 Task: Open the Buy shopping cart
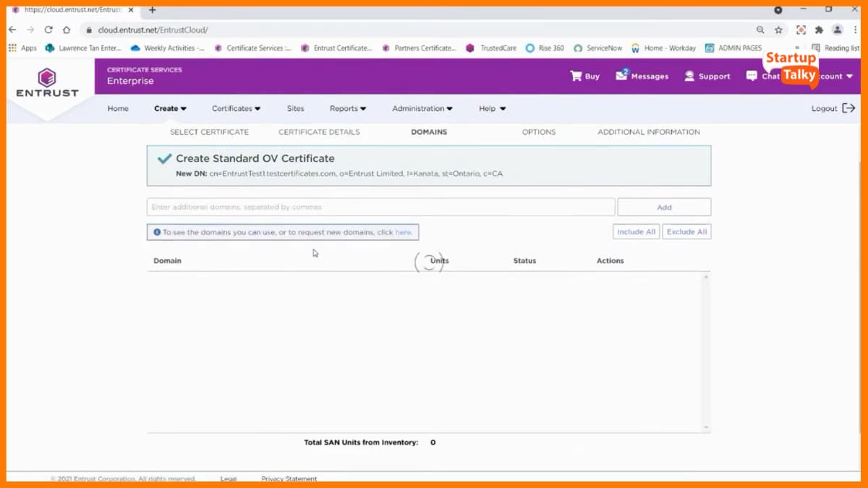tap(584, 75)
